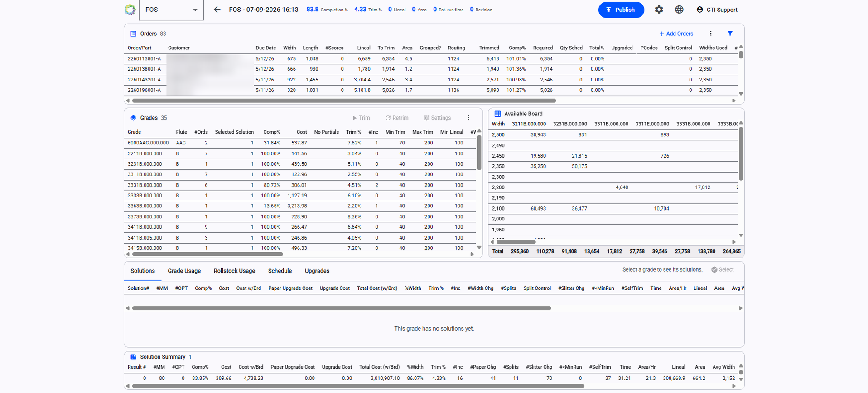Open the FOS dropdown selector
Screen dimensions: 868x393
pos(171,10)
